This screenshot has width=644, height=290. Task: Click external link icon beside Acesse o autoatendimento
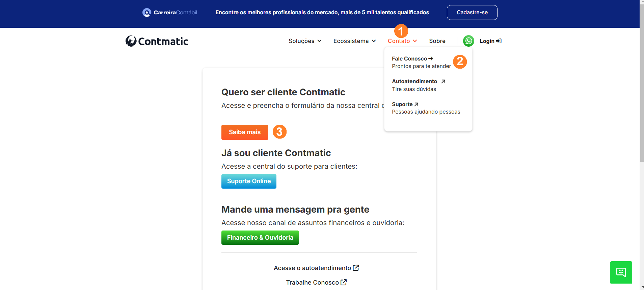coord(356,268)
